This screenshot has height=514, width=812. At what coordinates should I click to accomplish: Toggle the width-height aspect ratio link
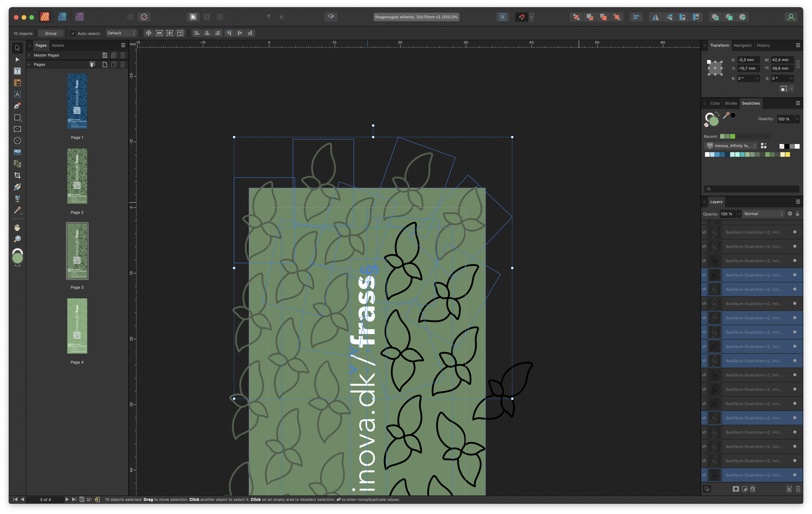click(798, 64)
